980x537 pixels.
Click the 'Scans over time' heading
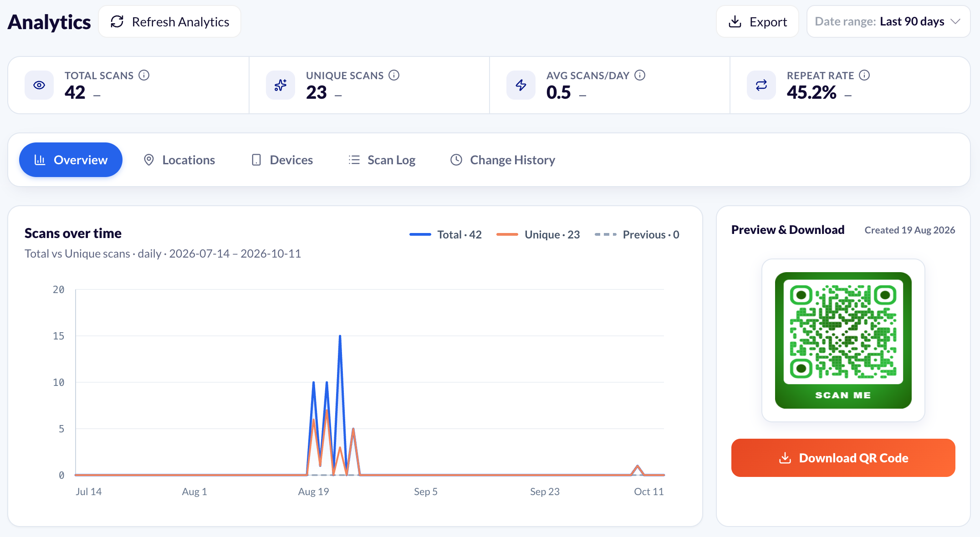(x=73, y=233)
